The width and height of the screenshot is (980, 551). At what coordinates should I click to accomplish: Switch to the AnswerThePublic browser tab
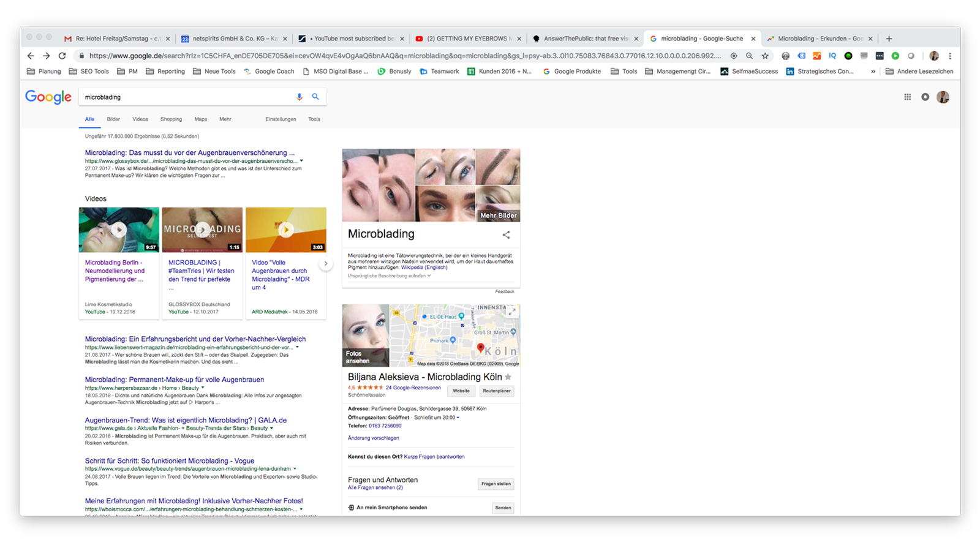(586, 39)
